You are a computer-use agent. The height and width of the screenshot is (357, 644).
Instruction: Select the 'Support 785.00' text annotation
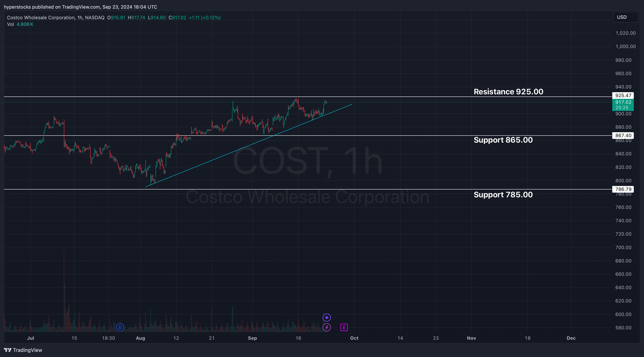503,195
